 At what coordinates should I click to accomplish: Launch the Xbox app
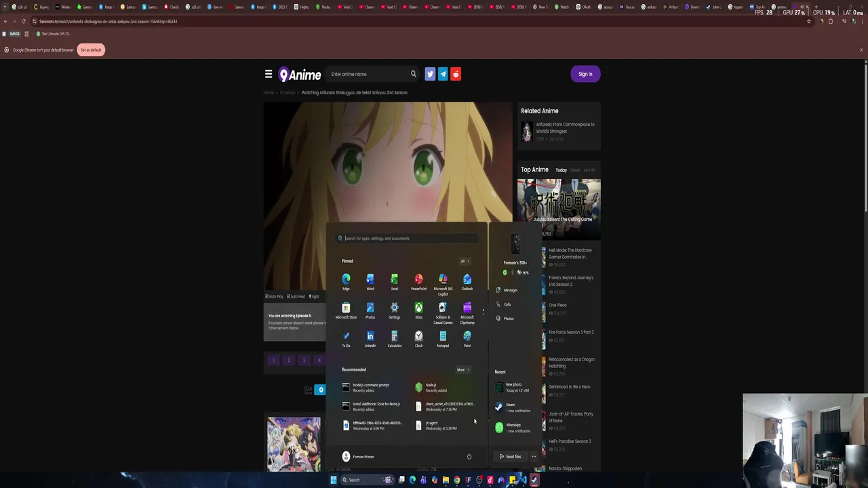418,310
